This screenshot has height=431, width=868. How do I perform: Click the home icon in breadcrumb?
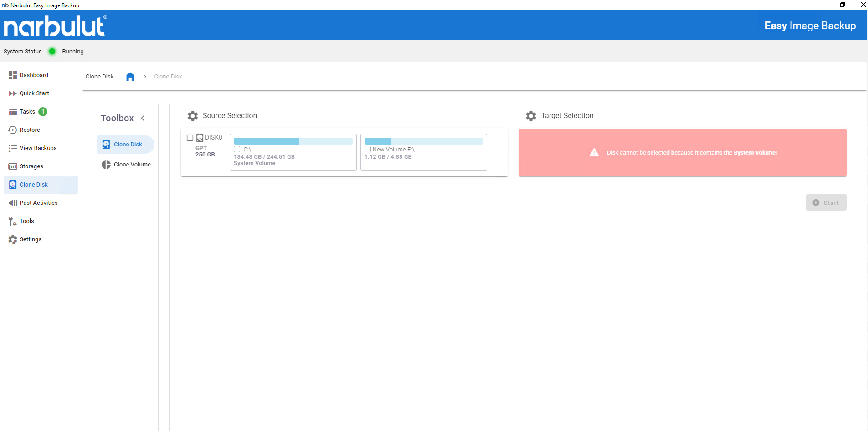pyautogui.click(x=130, y=77)
